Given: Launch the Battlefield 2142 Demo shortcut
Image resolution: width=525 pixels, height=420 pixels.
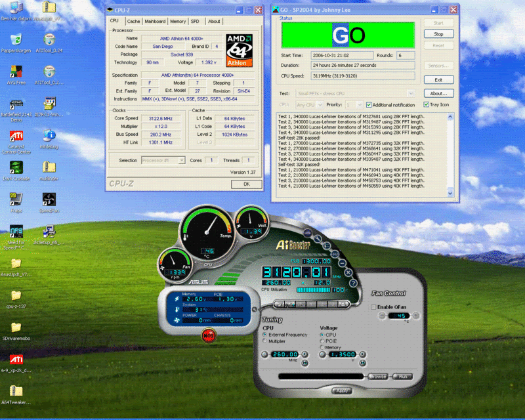Looking at the screenshot, I should (x=16, y=110).
